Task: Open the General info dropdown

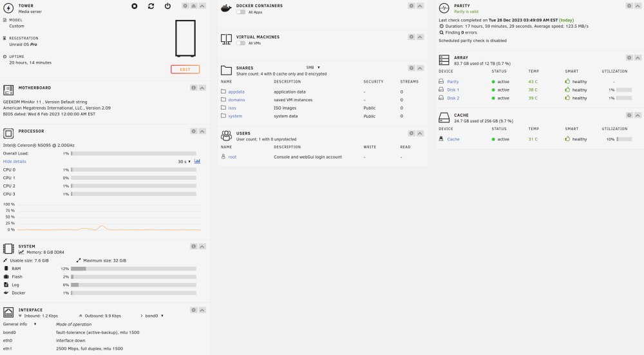Action: 20,324
